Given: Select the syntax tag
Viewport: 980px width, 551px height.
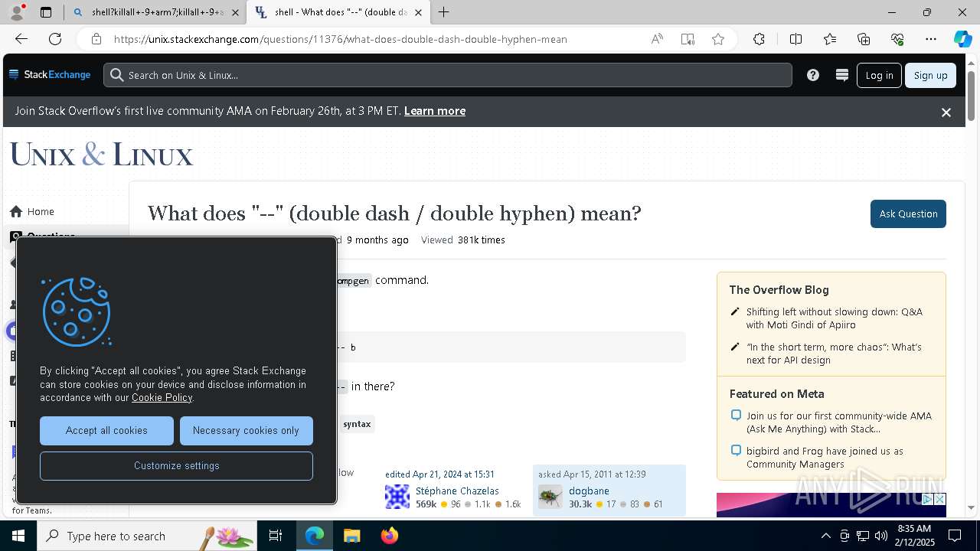Looking at the screenshot, I should coord(357,424).
